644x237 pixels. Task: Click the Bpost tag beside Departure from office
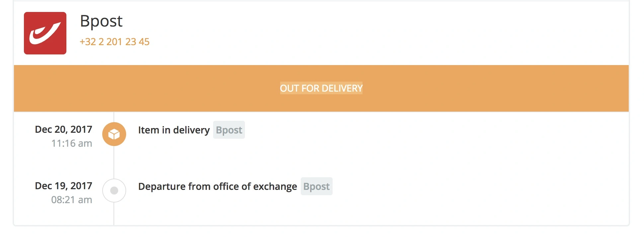(316, 187)
